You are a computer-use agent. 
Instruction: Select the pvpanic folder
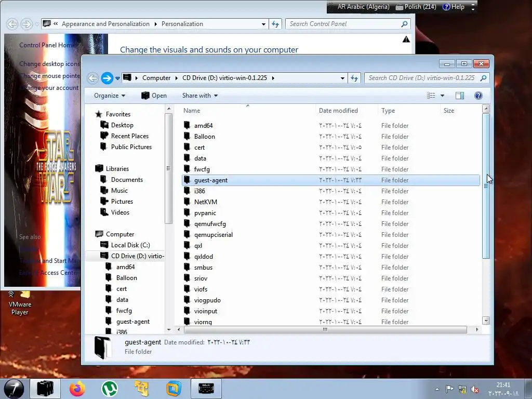[x=331, y=212]
